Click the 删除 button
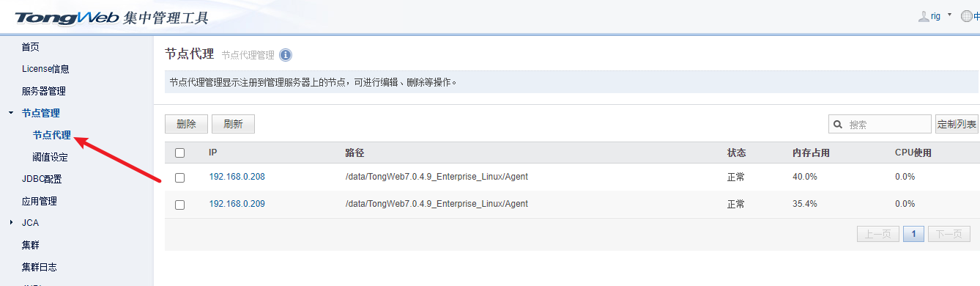 (186, 124)
